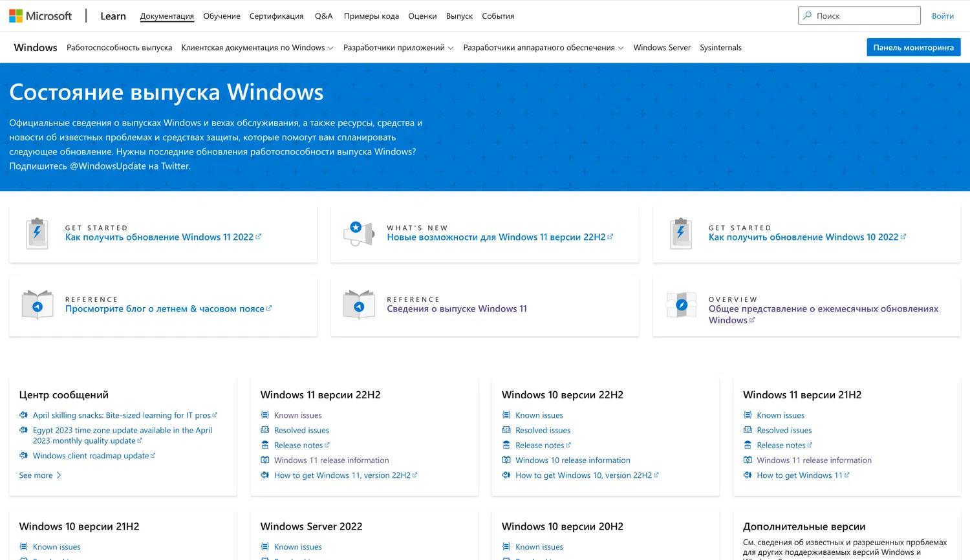Click the clipboard icon for Windows 11 2022 update

(37, 233)
